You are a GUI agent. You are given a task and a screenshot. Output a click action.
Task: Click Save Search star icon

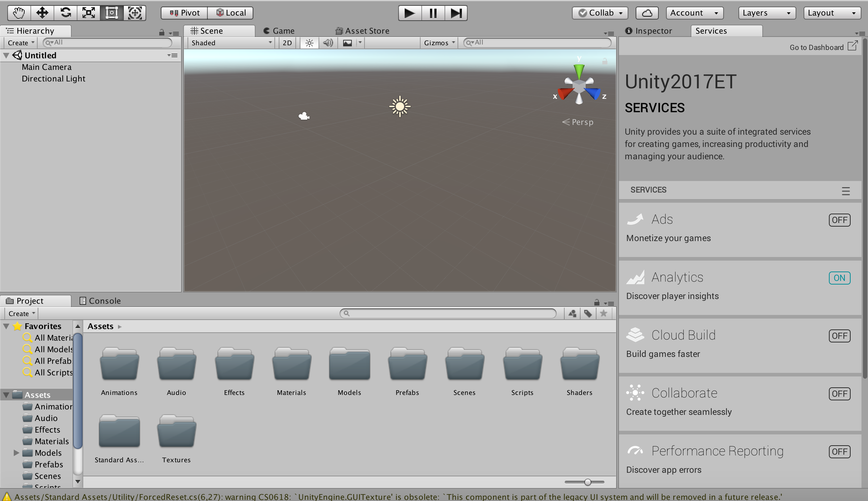603,313
